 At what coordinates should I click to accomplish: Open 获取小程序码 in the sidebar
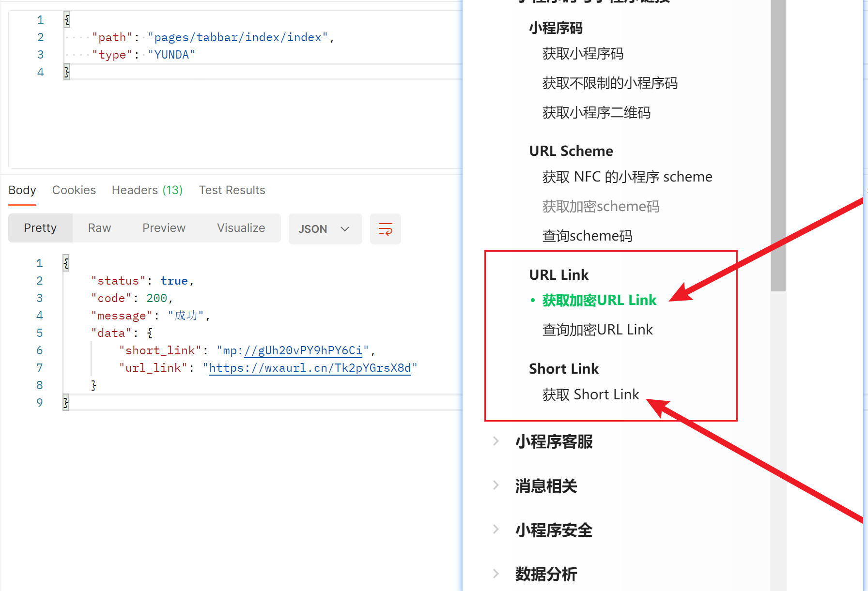[583, 54]
